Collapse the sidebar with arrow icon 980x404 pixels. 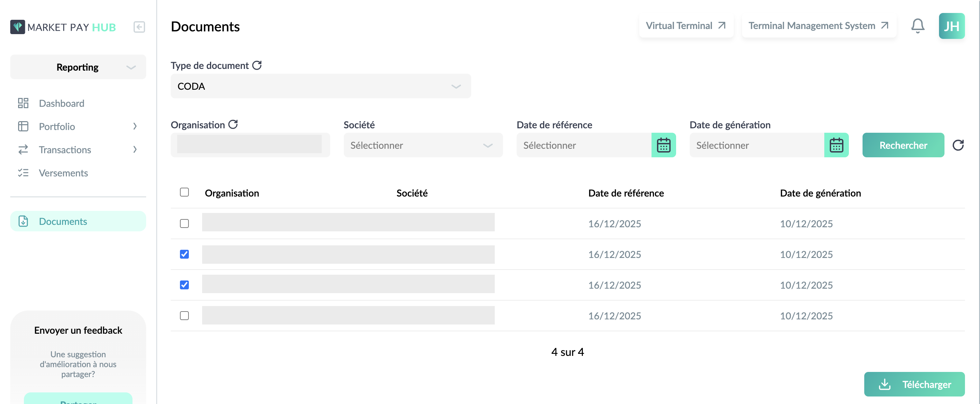(139, 27)
